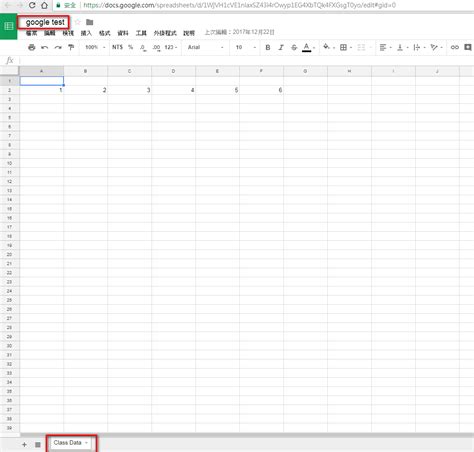The width and height of the screenshot is (474, 452).
Task: Select column A header
Action: tap(41, 71)
